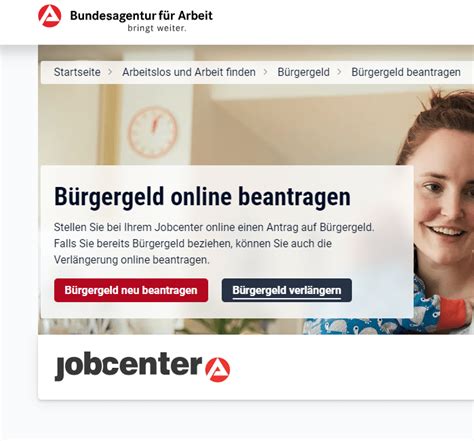Open the 'Arbeitslos und Arbeit finden' breadcrumb
This screenshot has width=474, height=441.
tap(189, 72)
